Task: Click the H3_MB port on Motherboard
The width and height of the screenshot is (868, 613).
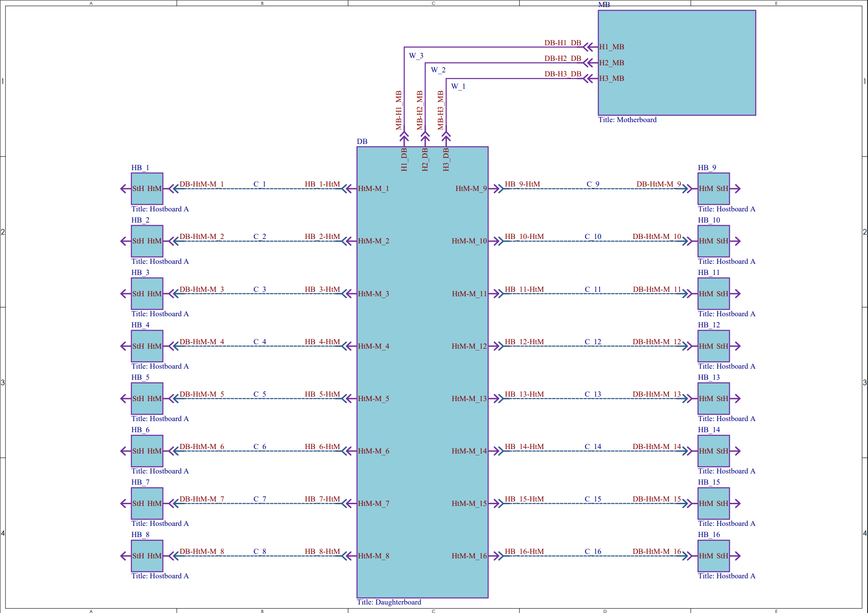Action: pos(612,79)
